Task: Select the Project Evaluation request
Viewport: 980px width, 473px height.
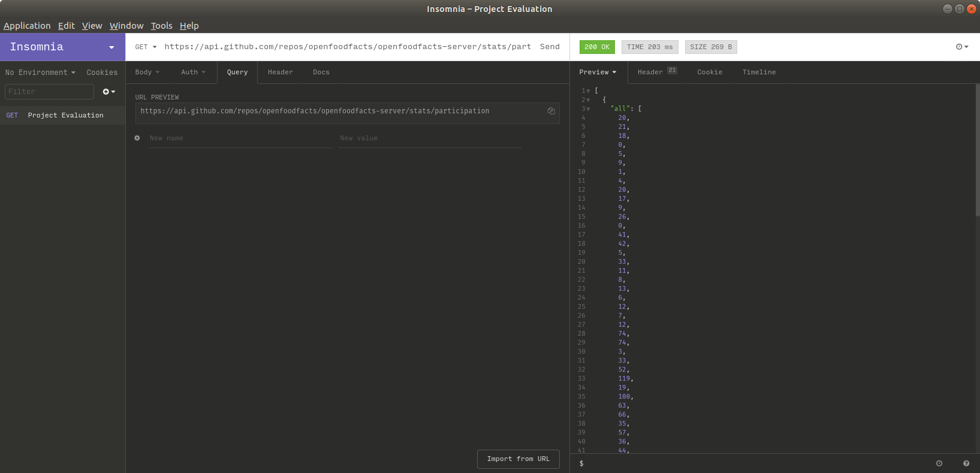Action: click(62, 115)
